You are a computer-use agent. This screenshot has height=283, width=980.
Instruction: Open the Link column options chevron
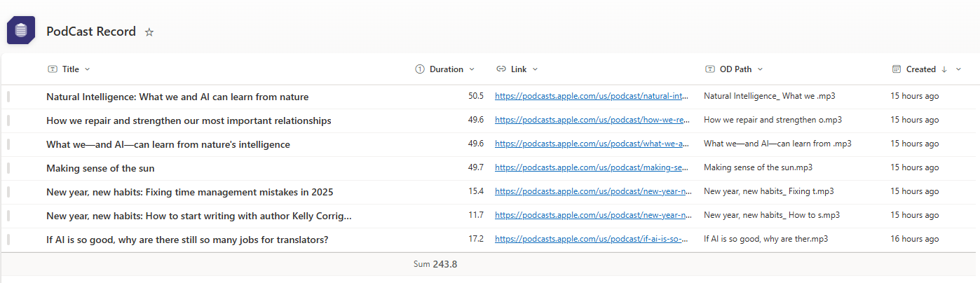click(535, 69)
